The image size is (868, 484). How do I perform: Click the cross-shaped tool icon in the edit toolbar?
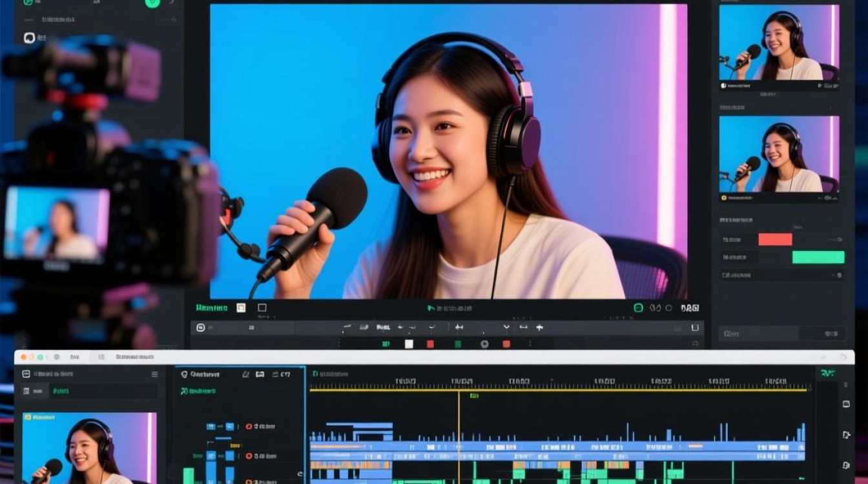point(540,328)
